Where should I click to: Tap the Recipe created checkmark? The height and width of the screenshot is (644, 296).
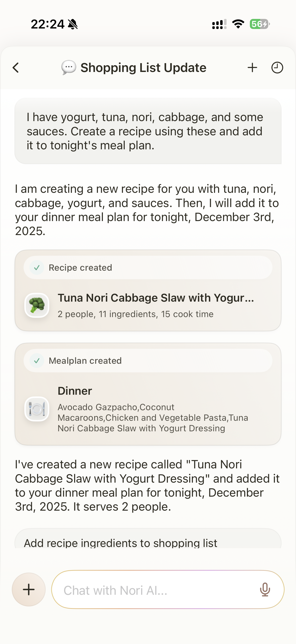37,268
